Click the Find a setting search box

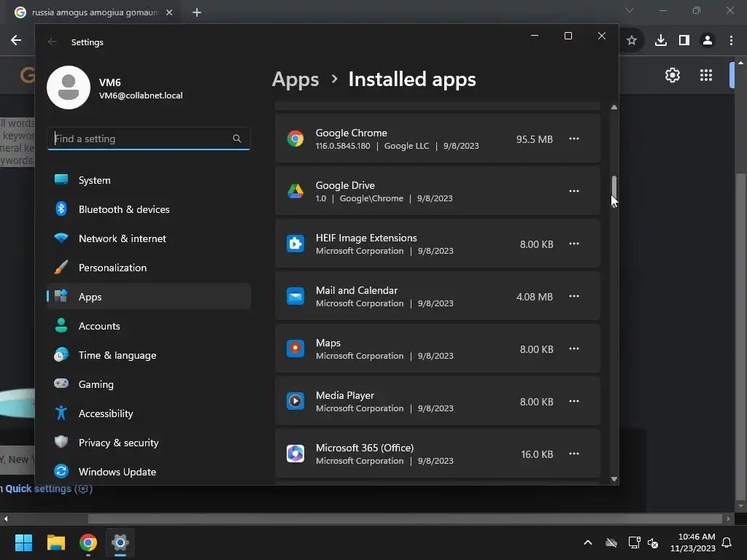[x=149, y=139]
